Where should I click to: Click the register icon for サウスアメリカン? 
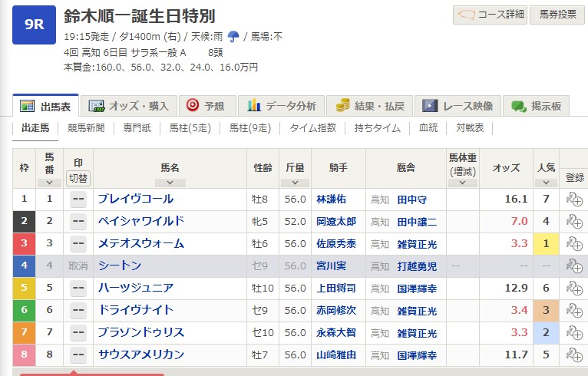574,355
